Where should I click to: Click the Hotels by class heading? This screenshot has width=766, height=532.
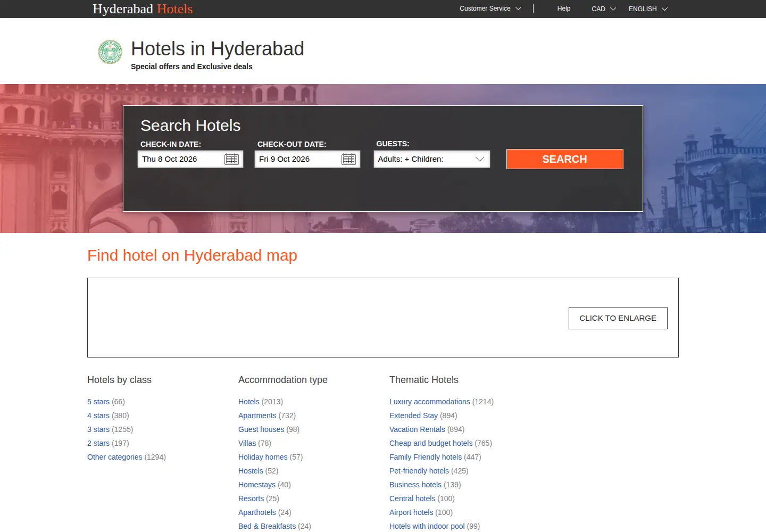[119, 380]
